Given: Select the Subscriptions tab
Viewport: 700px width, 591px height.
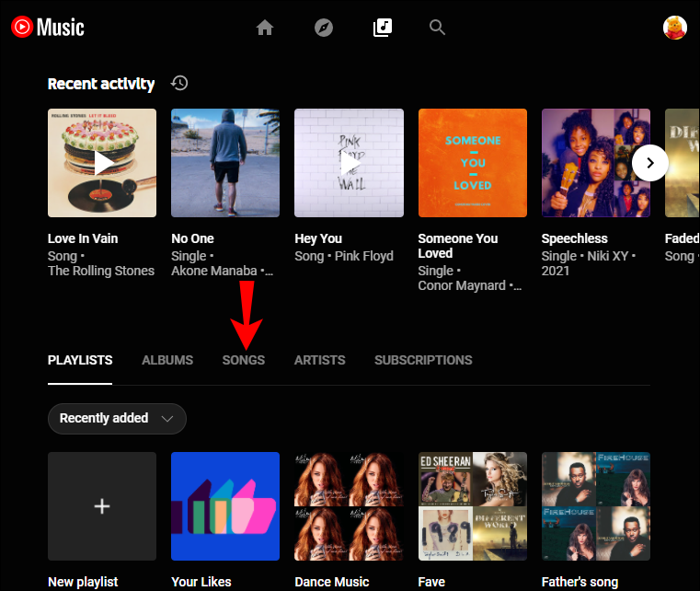Looking at the screenshot, I should [x=423, y=360].
